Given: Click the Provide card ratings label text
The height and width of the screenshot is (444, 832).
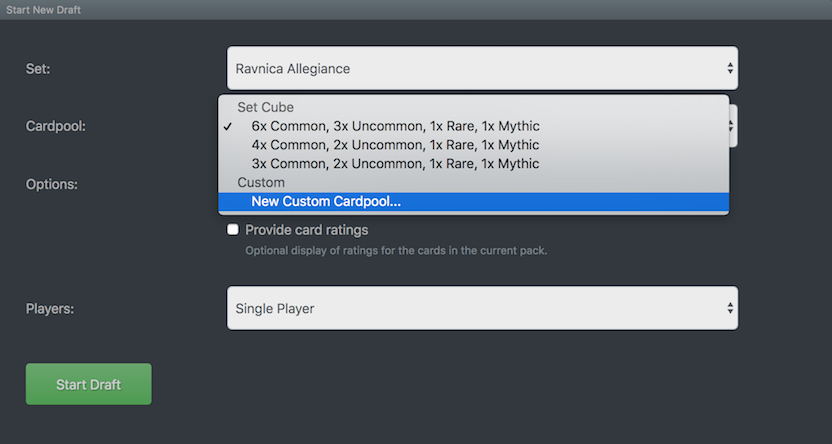Looking at the screenshot, I should (x=306, y=230).
